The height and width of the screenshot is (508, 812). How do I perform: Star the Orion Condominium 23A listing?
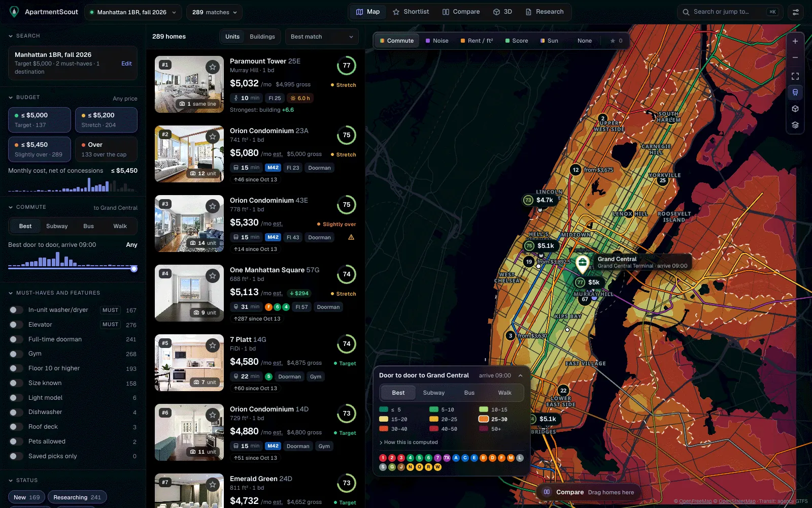point(213,136)
